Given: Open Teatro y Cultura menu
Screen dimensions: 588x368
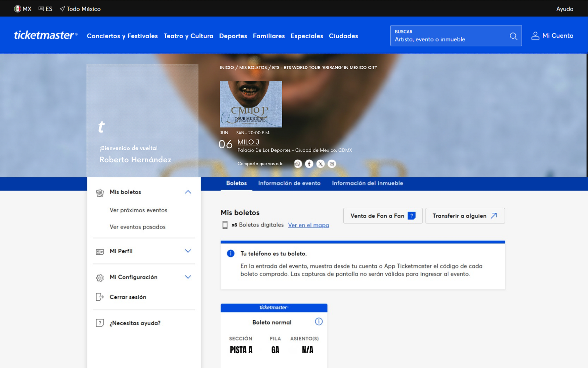Looking at the screenshot, I should pyautogui.click(x=189, y=36).
